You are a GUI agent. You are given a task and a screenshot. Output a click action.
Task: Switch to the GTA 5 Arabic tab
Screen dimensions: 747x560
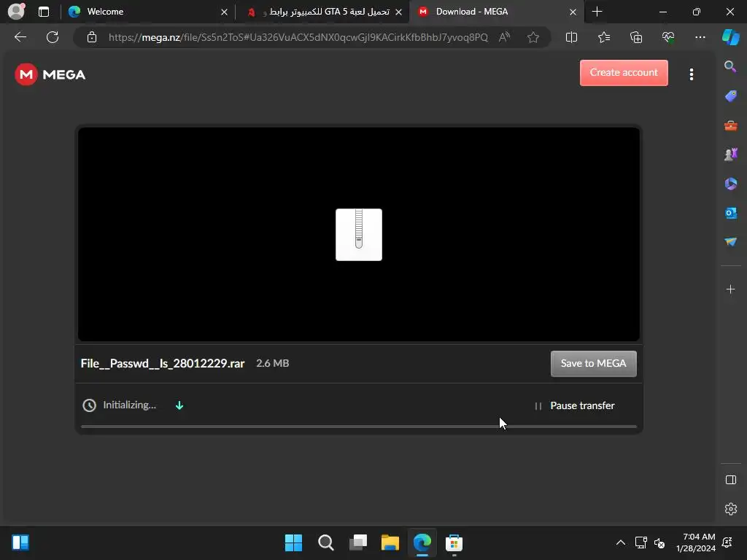click(322, 12)
